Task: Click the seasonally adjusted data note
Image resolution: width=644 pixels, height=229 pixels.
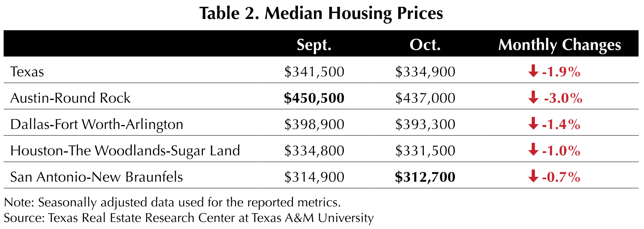Action: (173, 202)
